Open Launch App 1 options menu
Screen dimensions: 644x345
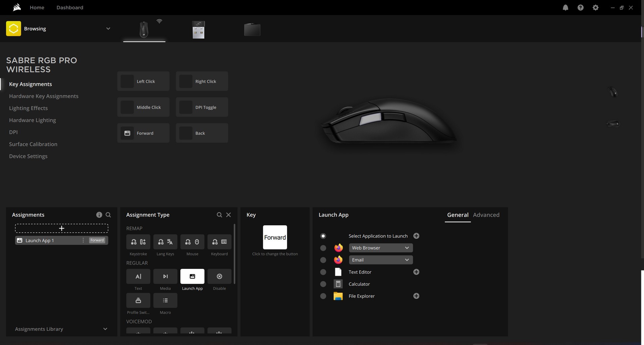point(83,240)
